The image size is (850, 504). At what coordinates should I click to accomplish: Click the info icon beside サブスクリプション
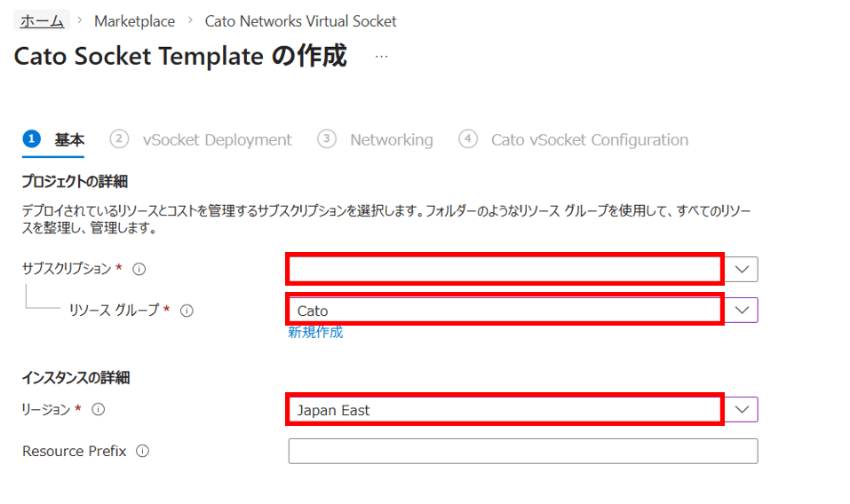point(139,269)
